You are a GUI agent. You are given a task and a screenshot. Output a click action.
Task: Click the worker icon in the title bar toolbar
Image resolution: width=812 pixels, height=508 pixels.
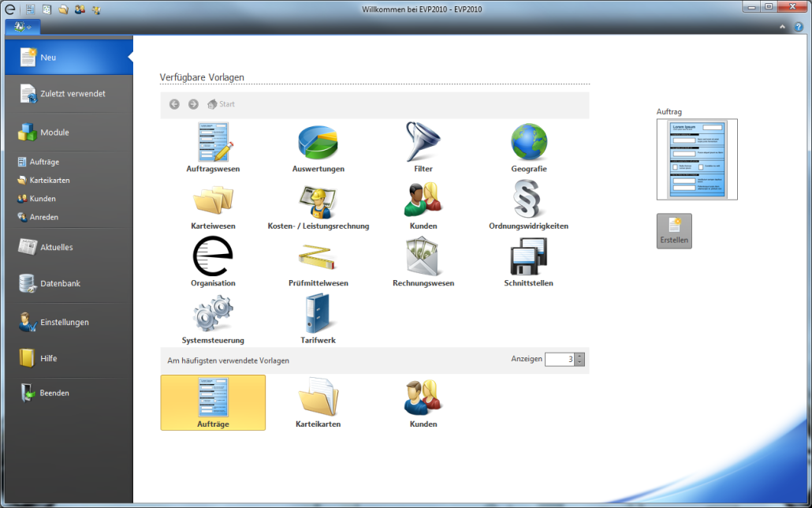click(x=96, y=9)
